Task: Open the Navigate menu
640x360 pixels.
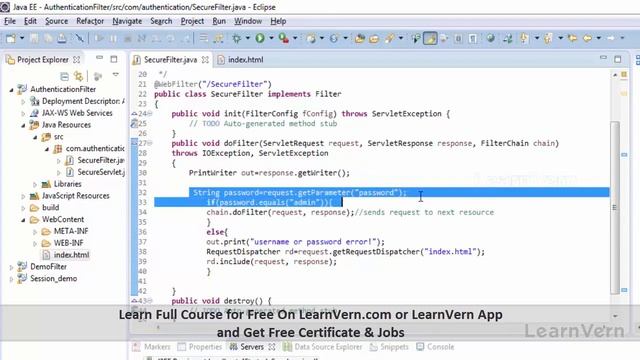Action: 127,21
